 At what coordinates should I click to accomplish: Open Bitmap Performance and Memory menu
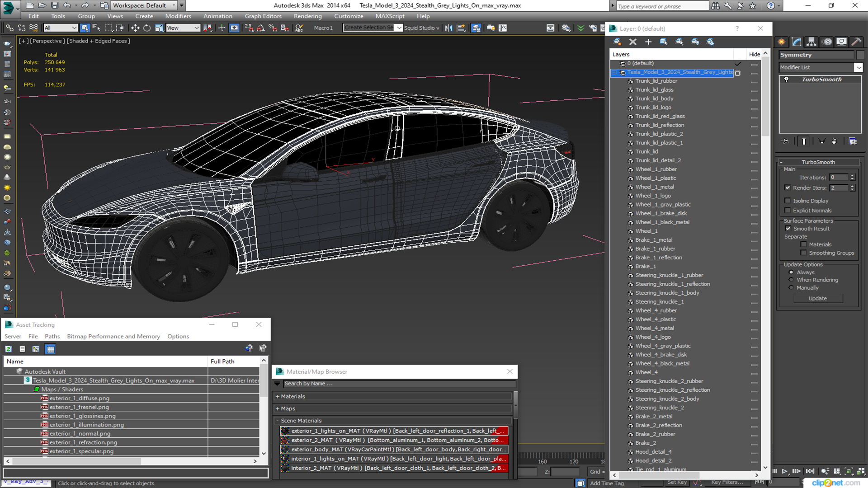113,336
